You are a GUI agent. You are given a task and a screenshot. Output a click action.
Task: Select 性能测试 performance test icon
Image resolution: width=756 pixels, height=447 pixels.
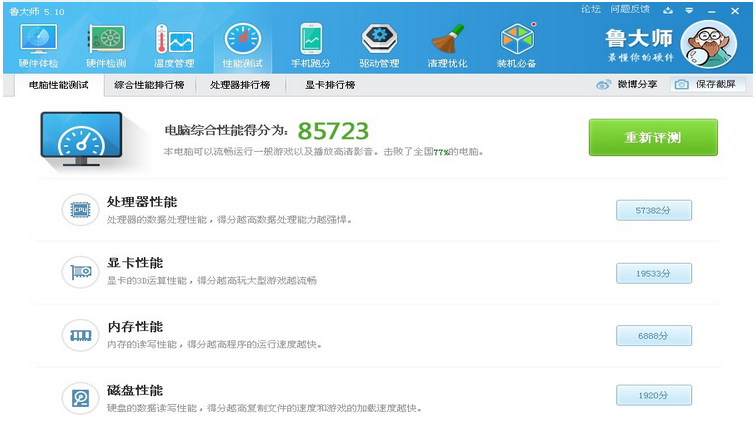(243, 46)
